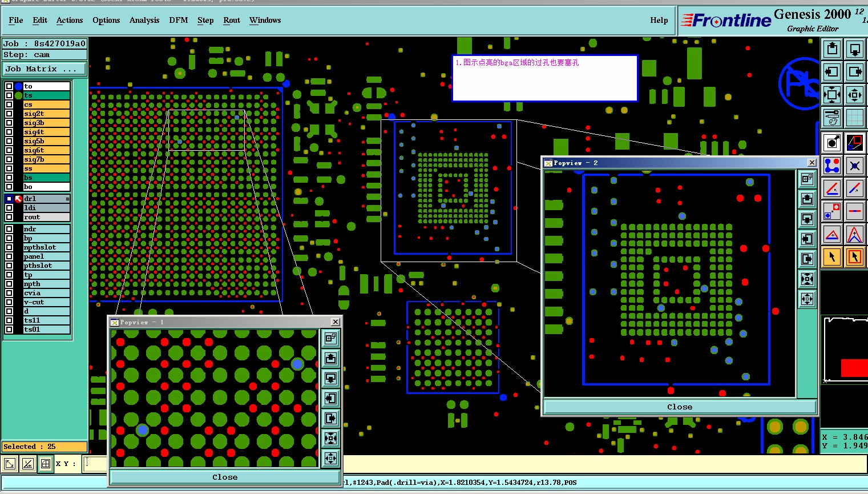Toggle the checkbox for layer to

tap(9, 86)
